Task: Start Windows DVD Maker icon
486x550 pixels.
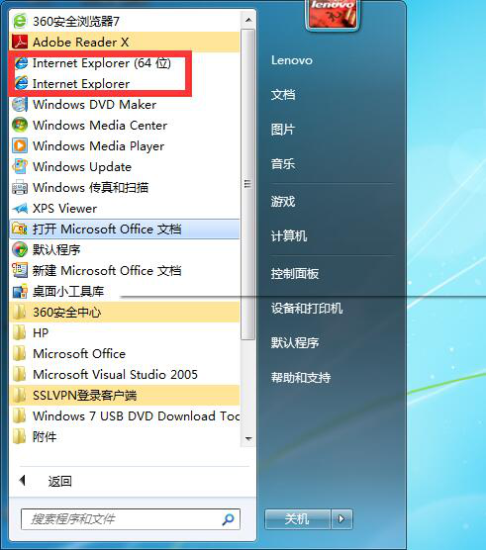Action: pyautogui.click(x=20, y=105)
